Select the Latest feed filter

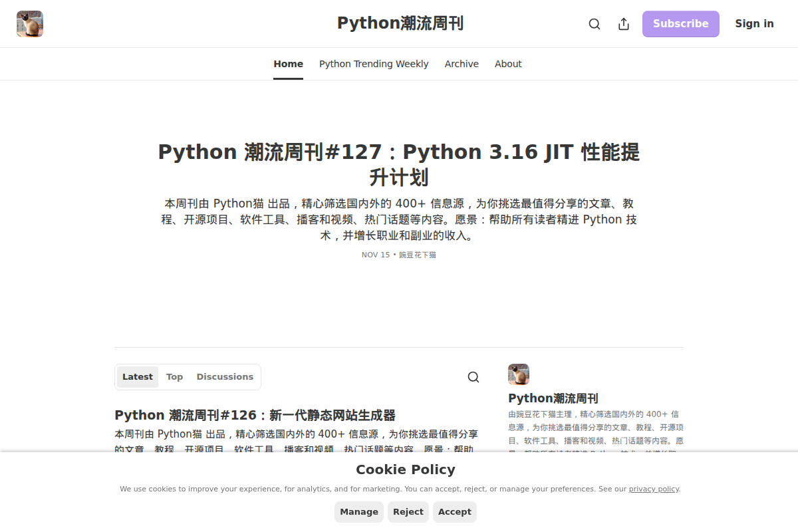(x=137, y=376)
